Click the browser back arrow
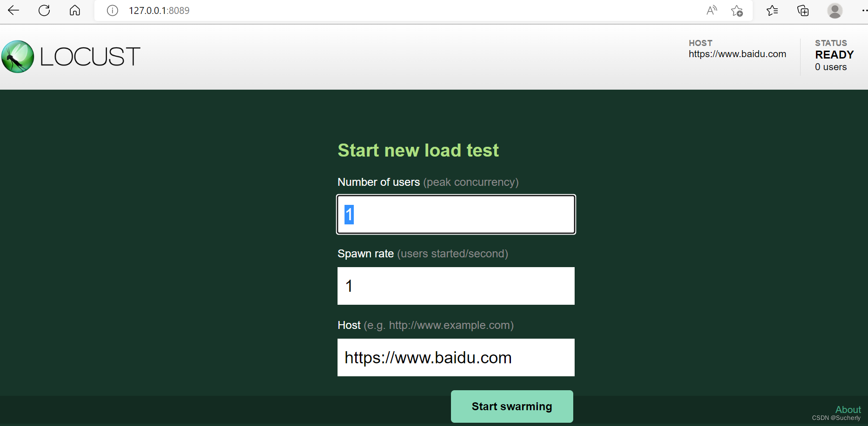Screen dimensions: 868x426 13,10
